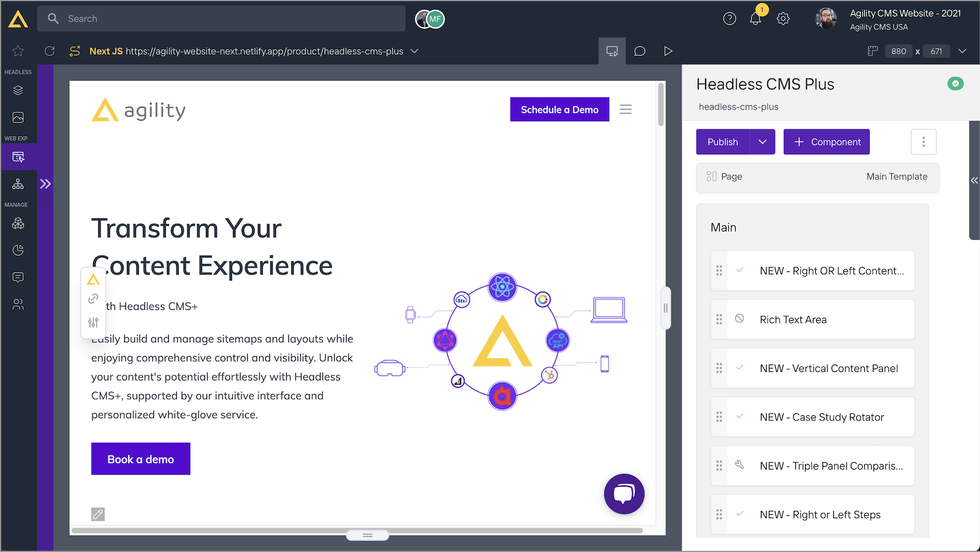Open the Sitemap icon in the sidebar
This screenshot has width=980, height=552.
pyautogui.click(x=18, y=183)
